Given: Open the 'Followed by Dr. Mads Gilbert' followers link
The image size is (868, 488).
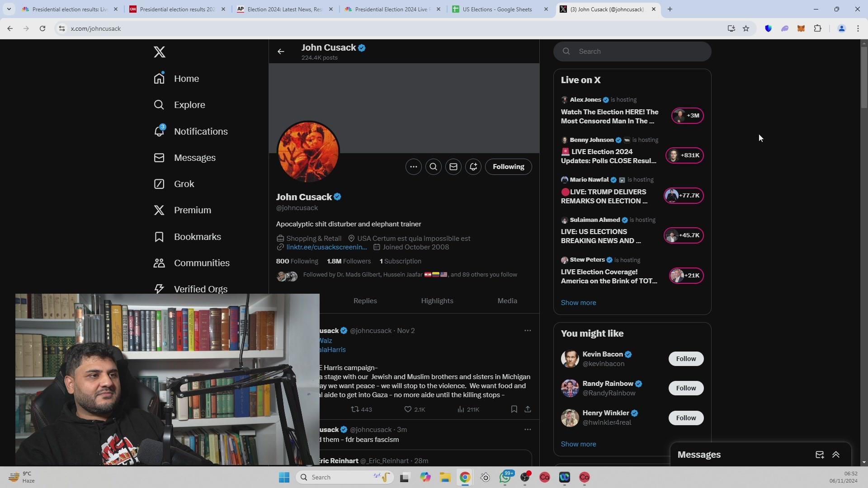Looking at the screenshot, I should click(x=410, y=275).
